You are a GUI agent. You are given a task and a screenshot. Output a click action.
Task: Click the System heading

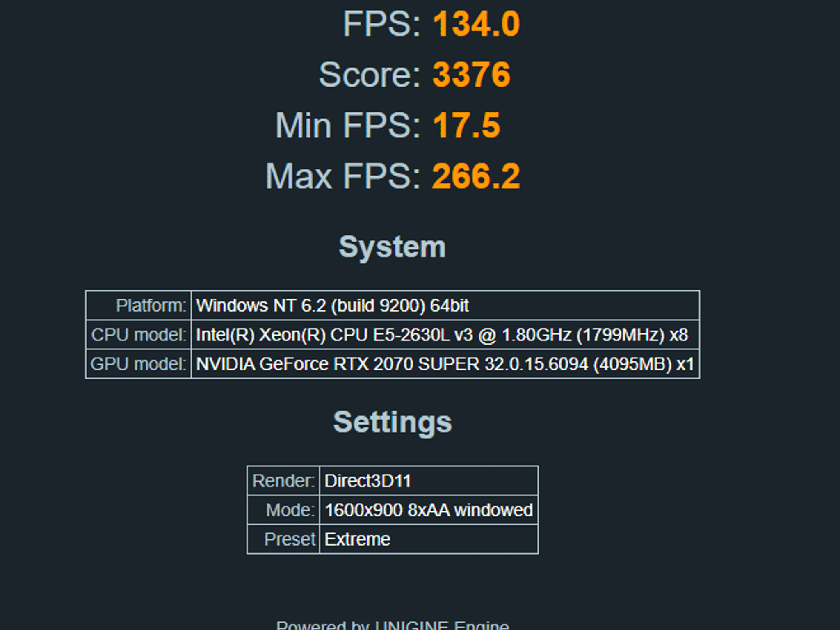tap(392, 247)
